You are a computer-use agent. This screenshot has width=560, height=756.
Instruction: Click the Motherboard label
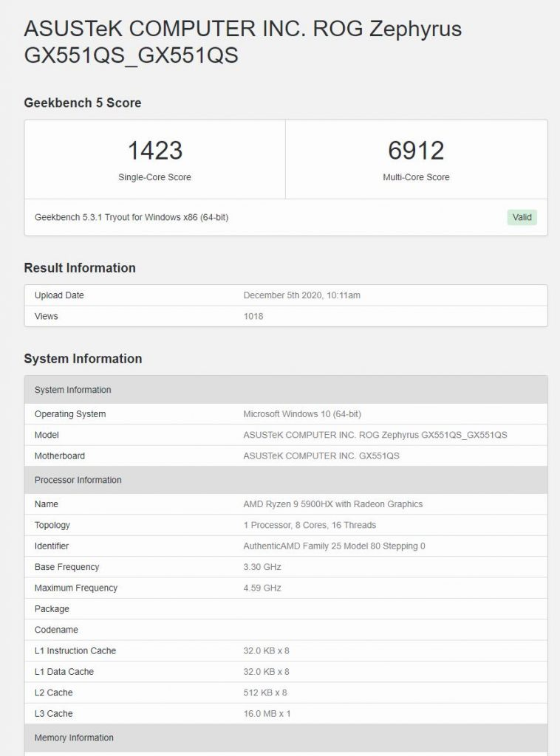[59, 456]
